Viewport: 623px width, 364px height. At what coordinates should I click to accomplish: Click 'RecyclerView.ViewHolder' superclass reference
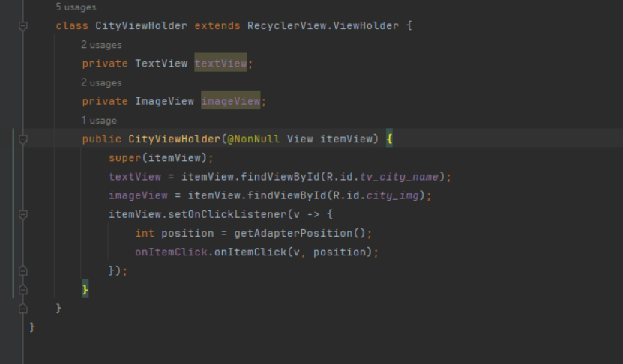[x=322, y=25]
